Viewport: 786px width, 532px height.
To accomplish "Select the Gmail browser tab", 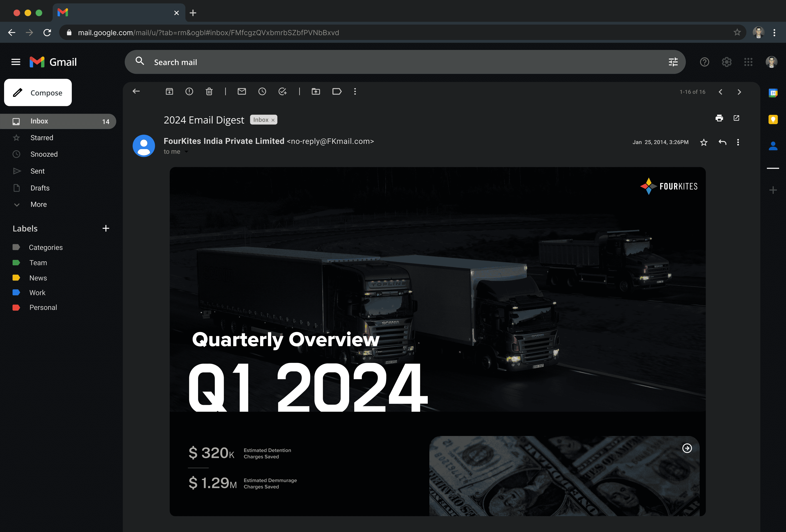I will tap(118, 13).
